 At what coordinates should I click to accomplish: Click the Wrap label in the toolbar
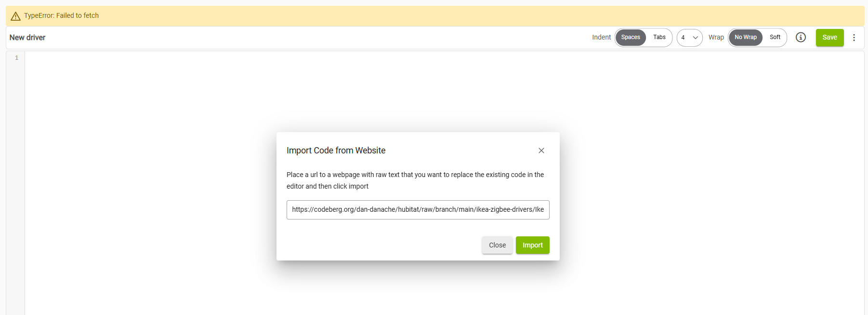click(x=716, y=37)
